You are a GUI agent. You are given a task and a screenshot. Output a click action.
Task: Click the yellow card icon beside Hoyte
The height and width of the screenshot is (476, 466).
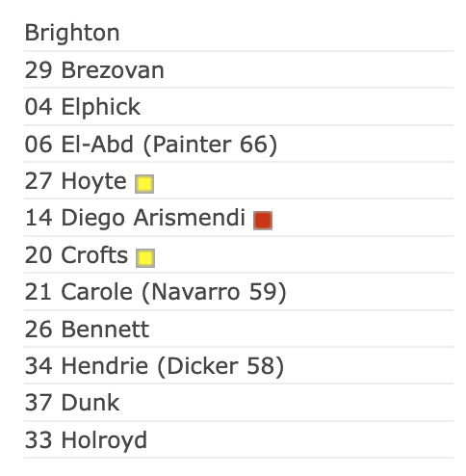[144, 184]
